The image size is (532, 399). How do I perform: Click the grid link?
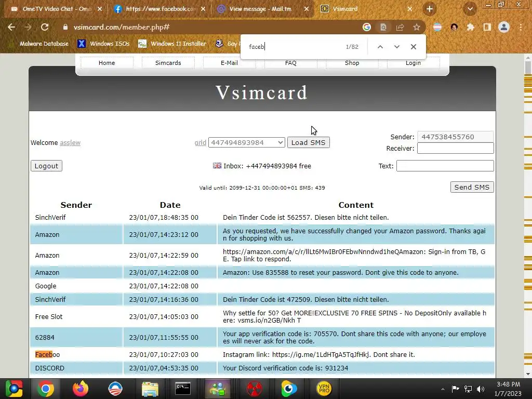[x=200, y=143]
